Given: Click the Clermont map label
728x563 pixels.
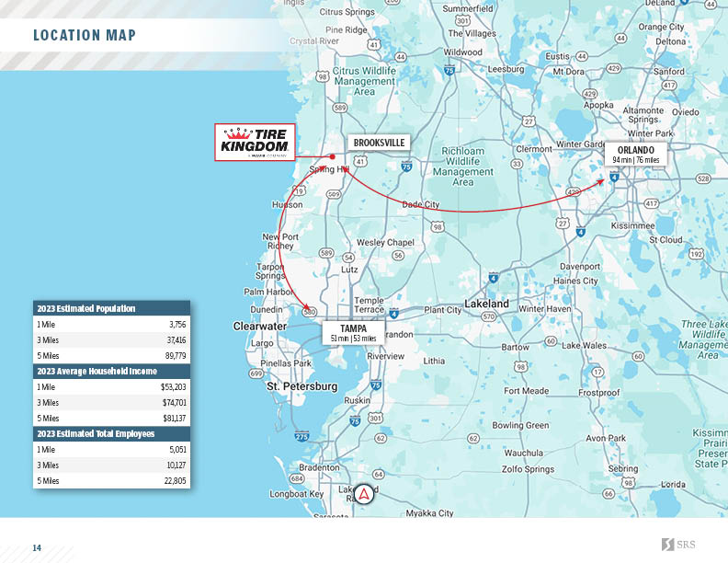Looking at the screenshot, I should pos(534,149).
